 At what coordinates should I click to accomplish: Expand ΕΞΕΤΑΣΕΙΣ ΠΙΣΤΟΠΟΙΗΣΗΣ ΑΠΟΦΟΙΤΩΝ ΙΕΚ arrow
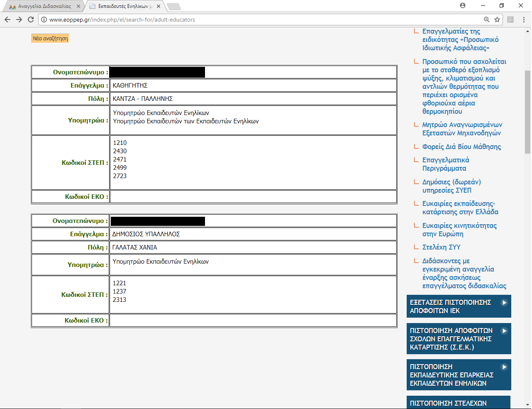[x=504, y=302]
